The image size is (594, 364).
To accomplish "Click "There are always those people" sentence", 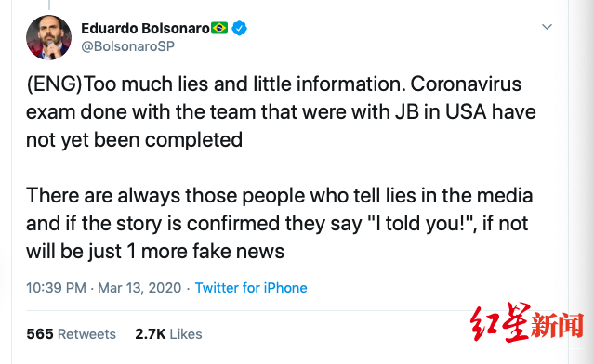I will point(165,196).
